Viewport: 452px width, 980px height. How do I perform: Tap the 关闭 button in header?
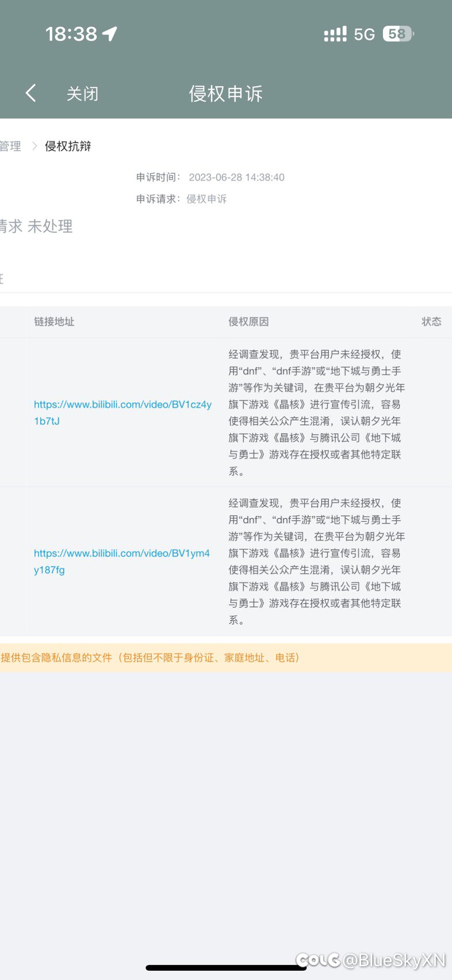click(82, 93)
